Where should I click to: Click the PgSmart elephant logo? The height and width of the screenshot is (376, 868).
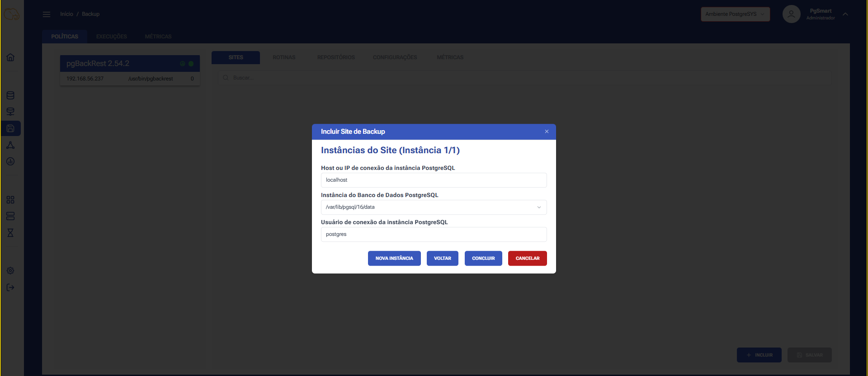pos(11,14)
